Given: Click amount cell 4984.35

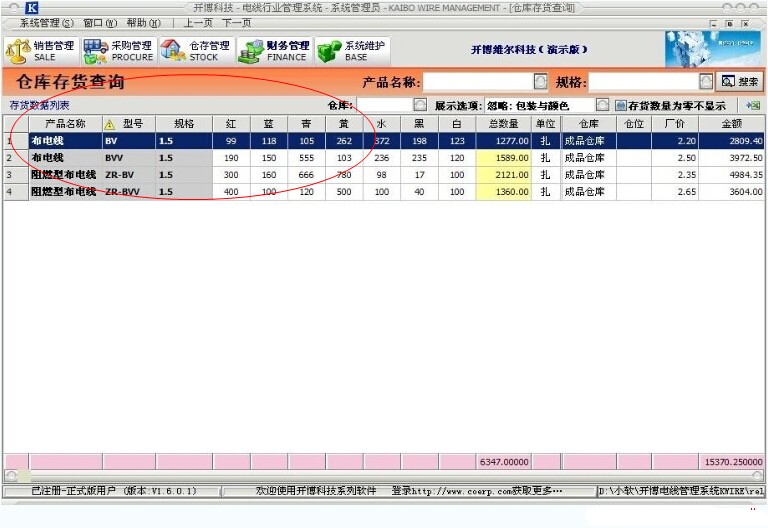Looking at the screenshot, I should 732,175.
